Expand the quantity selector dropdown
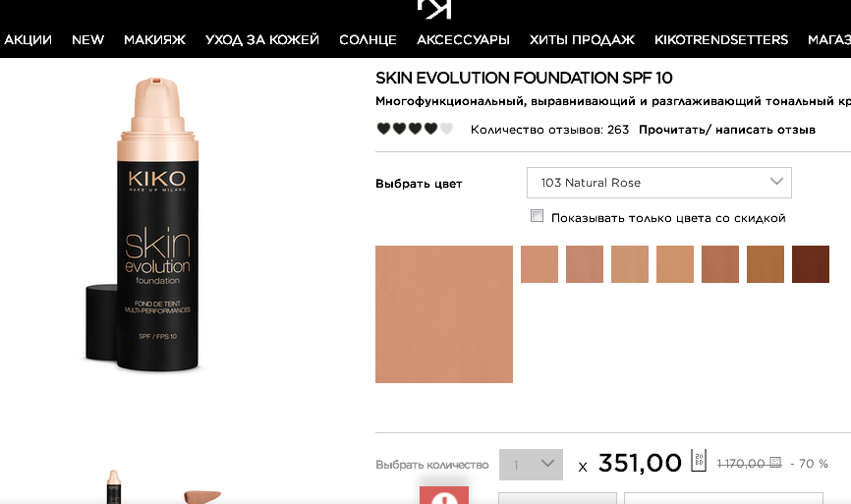 tap(531, 465)
